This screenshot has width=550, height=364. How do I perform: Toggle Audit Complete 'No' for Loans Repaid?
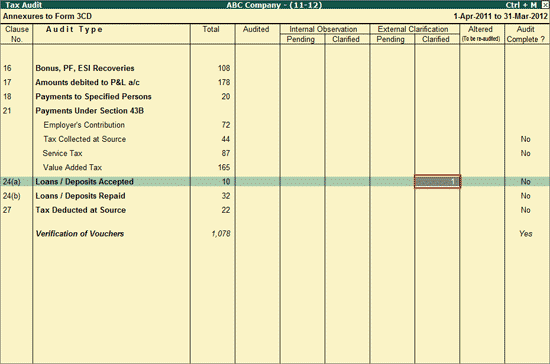pyautogui.click(x=525, y=196)
